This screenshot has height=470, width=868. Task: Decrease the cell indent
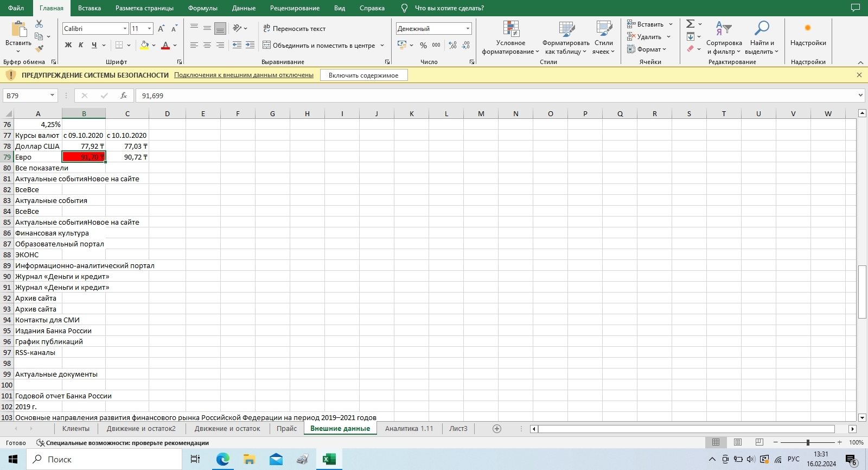pos(237,45)
